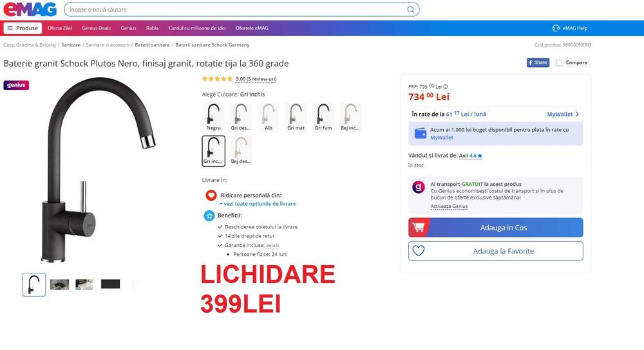Expand vezi toate opțiunile de livrare
Viewport: 644px width, 350px height.
point(258,203)
